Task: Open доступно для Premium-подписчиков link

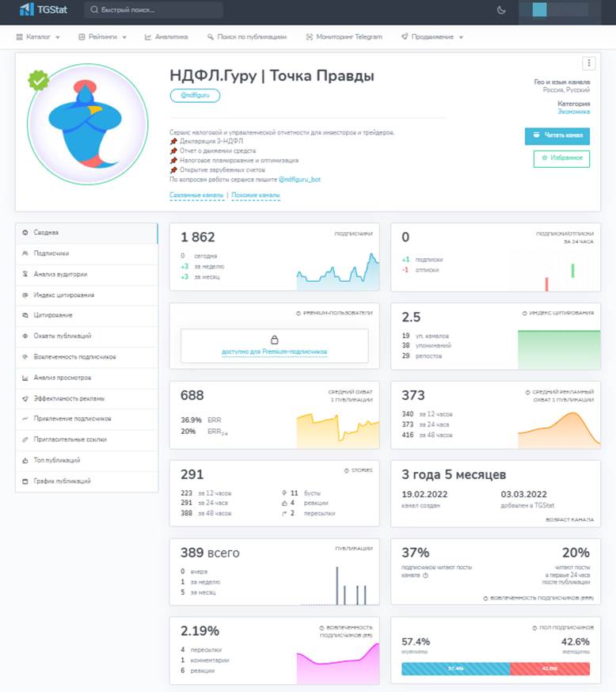Action: 275,352
